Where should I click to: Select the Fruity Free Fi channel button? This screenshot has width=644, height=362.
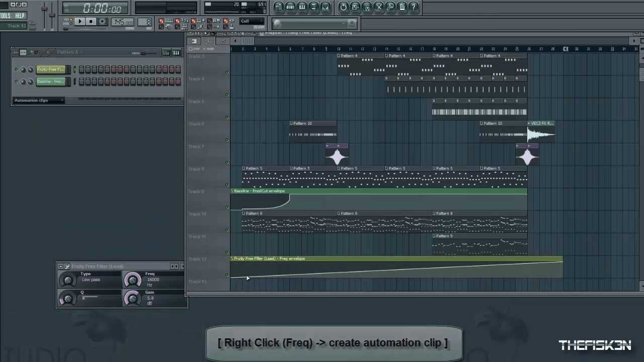[x=51, y=70]
